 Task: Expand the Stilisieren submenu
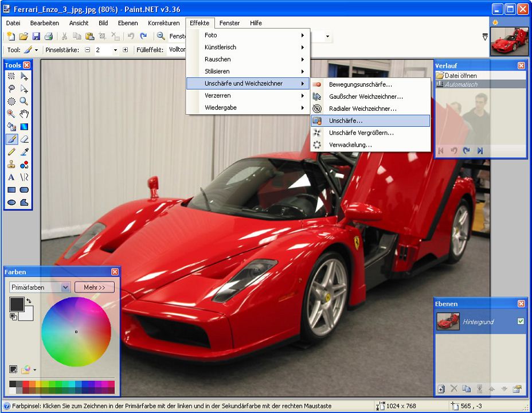(x=248, y=71)
